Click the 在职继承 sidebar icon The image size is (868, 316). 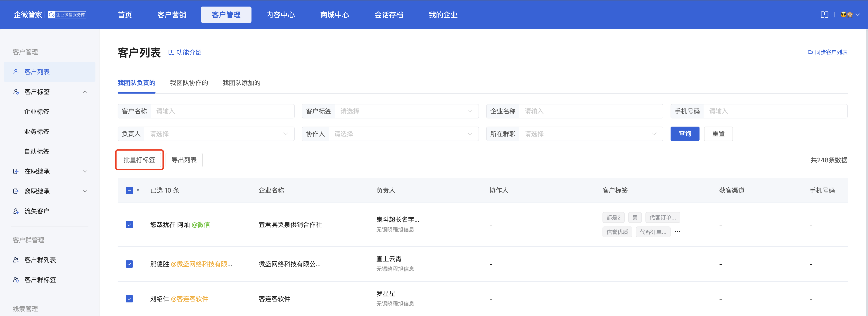(x=16, y=171)
